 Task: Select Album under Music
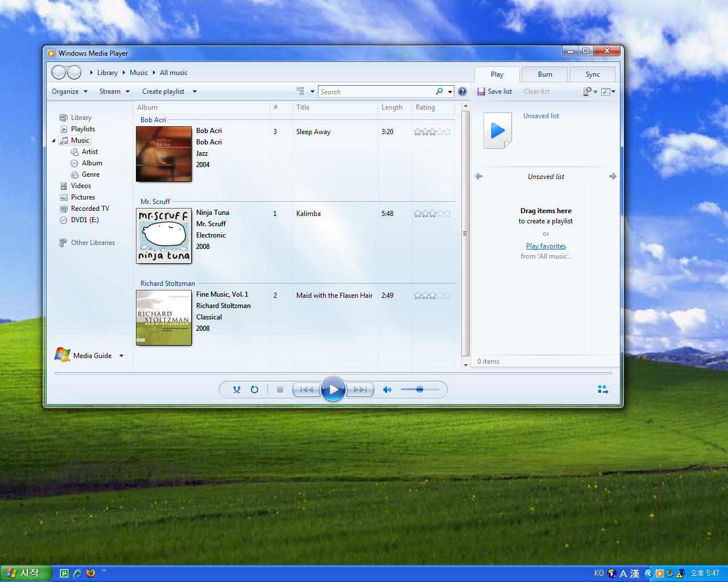pyautogui.click(x=86, y=163)
